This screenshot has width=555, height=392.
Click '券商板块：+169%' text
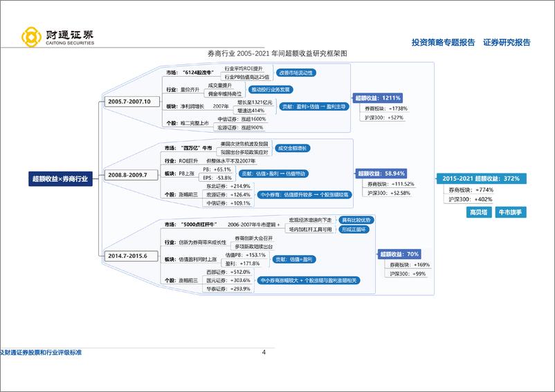click(410, 264)
